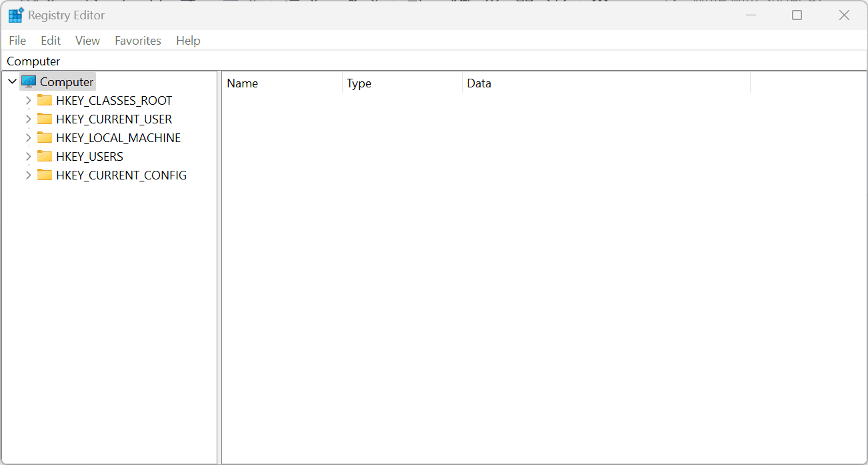This screenshot has height=465, width=868.
Task: Open the View menu
Action: click(x=87, y=41)
